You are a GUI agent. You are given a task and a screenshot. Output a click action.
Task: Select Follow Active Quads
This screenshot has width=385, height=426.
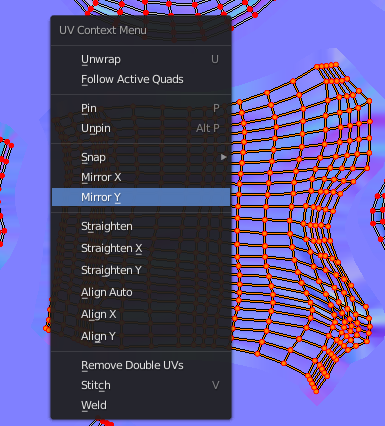[x=141, y=79]
